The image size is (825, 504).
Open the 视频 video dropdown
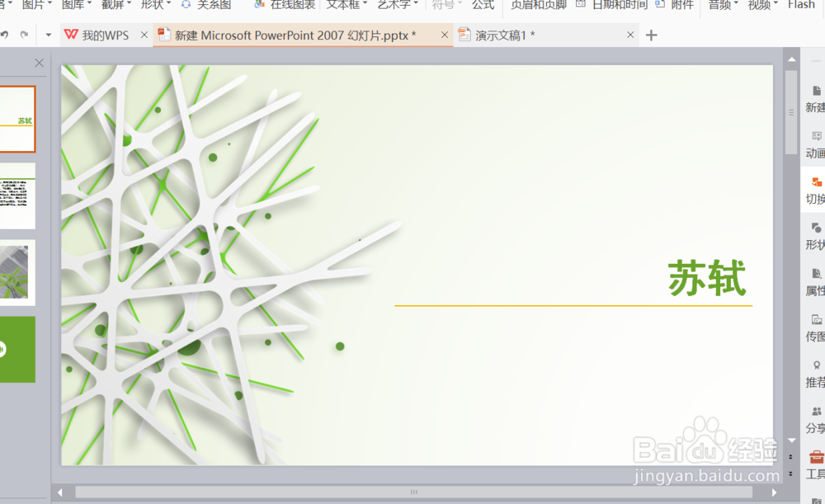(x=762, y=5)
